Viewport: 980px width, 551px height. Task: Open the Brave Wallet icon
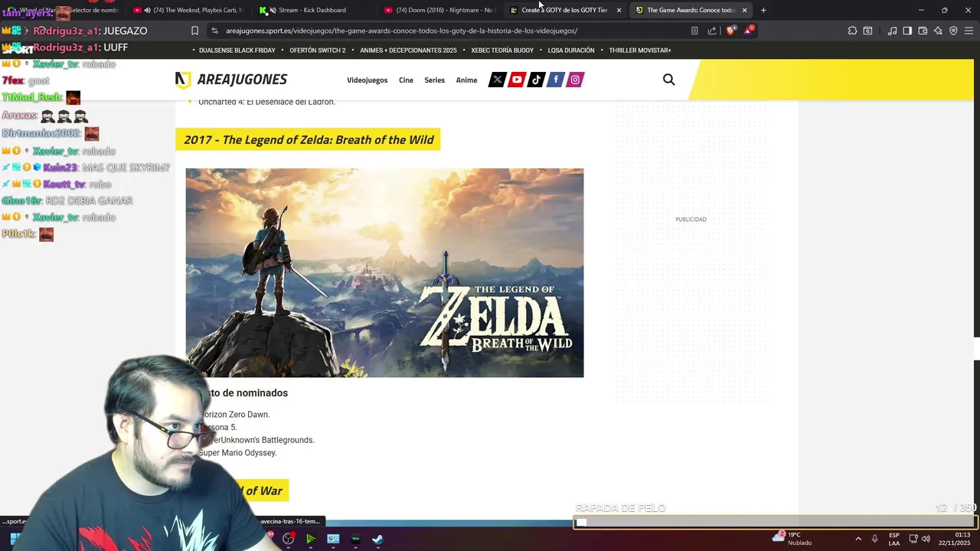(923, 31)
